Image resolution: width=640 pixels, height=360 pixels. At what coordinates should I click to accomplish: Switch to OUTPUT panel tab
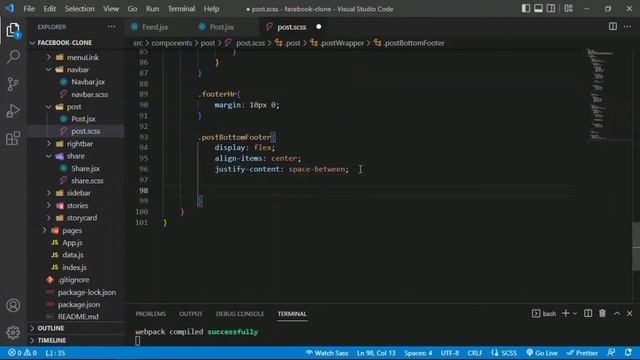pos(191,313)
